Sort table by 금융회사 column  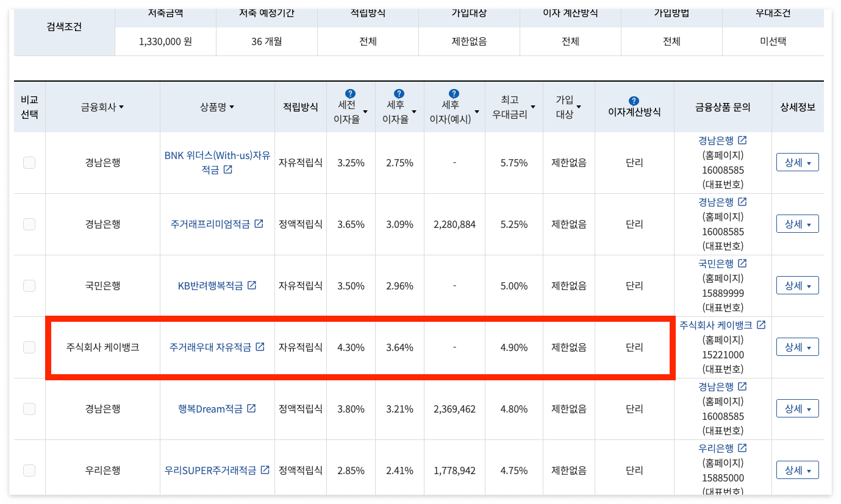pos(102,107)
